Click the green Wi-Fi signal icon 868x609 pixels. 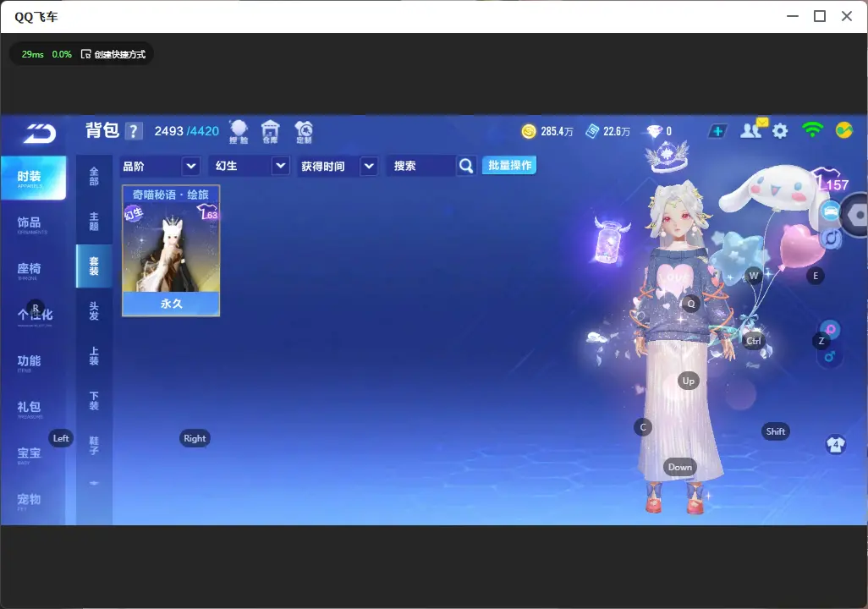coord(812,129)
